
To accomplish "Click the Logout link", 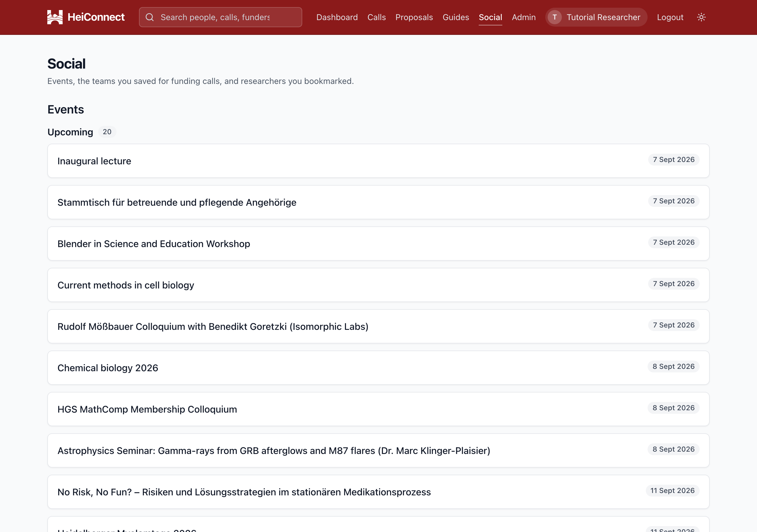I will tap(670, 17).
